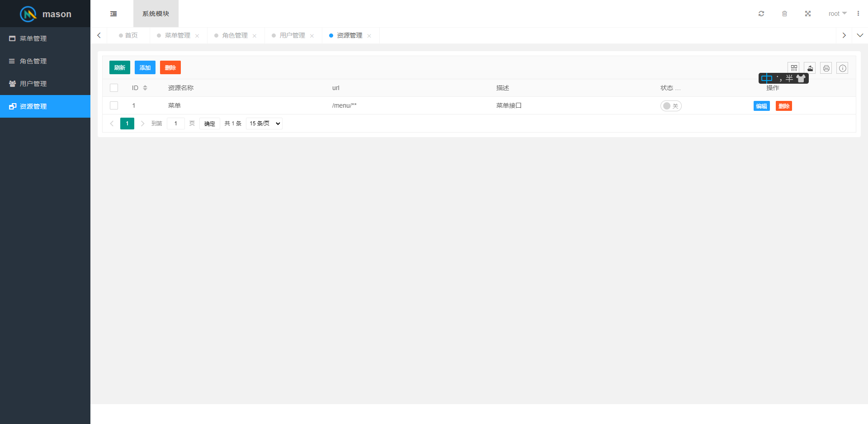The width and height of the screenshot is (868, 424).
Task: Open table info via the info icon
Action: [x=842, y=68]
